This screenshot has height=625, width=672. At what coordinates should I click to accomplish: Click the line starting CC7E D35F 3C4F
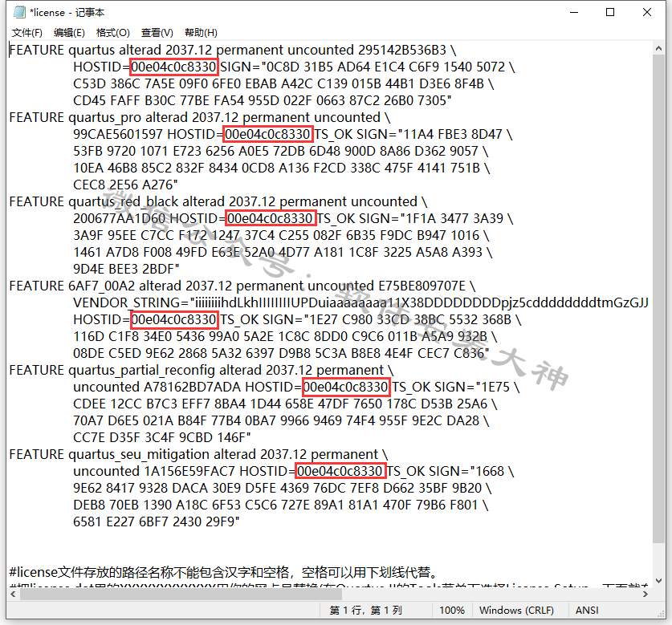click(x=161, y=438)
